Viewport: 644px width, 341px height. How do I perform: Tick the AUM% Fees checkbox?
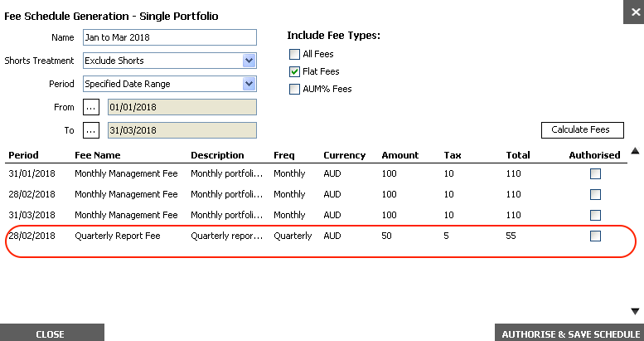294,90
